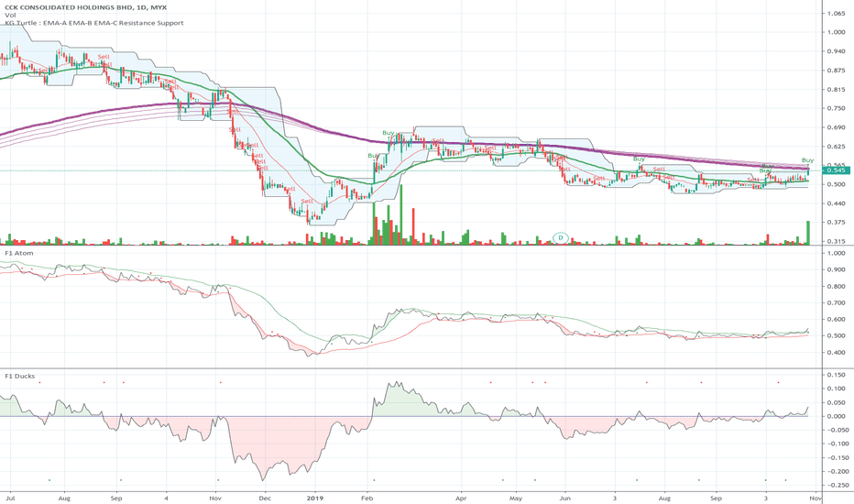Click the 0.875 price axis label
The height and width of the screenshot is (504, 854).
click(x=836, y=71)
